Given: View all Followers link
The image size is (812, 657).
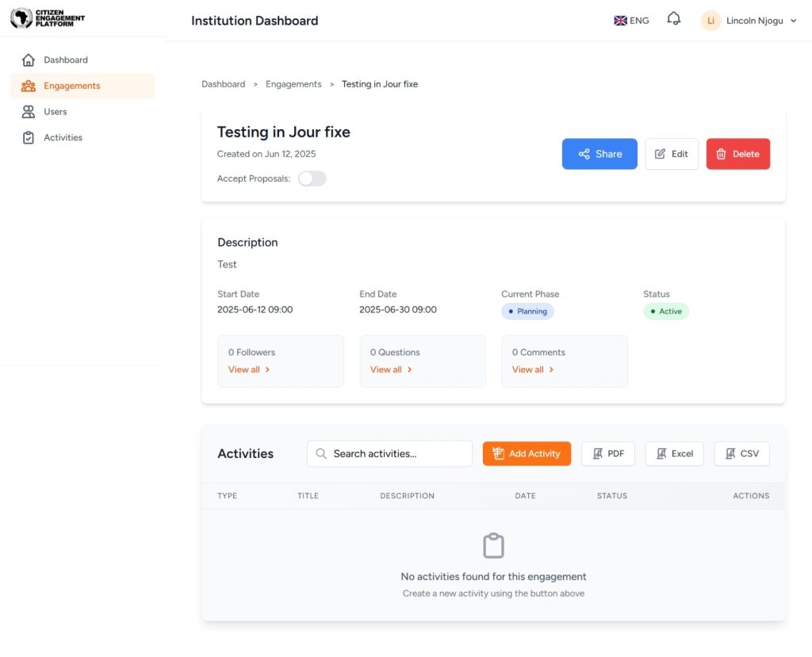Looking at the screenshot, I should point(248,370).
